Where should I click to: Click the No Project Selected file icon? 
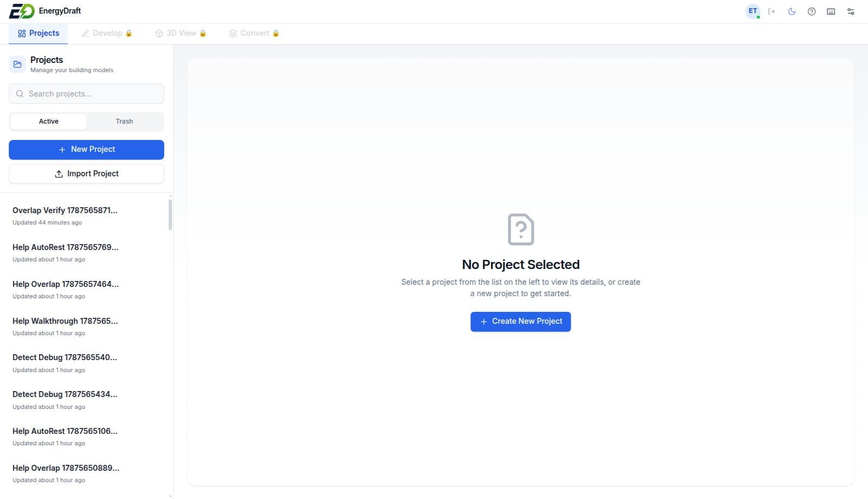pyautogui.click(x=521, y=229)
